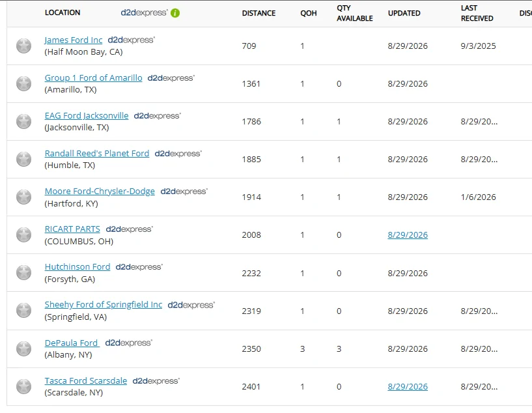Open Hutchinson Ford dealer link
532x413 pixels.
(x=77, y=267)
